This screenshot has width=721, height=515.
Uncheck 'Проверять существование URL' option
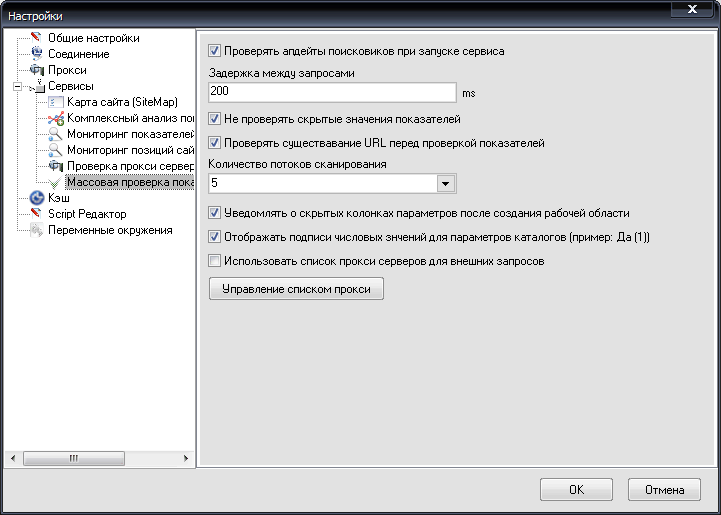coord(214,143)
